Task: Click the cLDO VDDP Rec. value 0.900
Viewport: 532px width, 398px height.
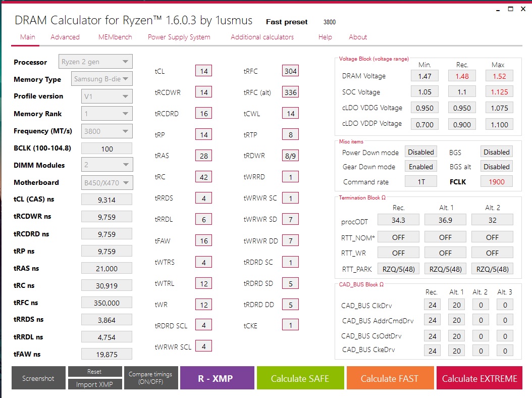Action: [x=462, y=125]
